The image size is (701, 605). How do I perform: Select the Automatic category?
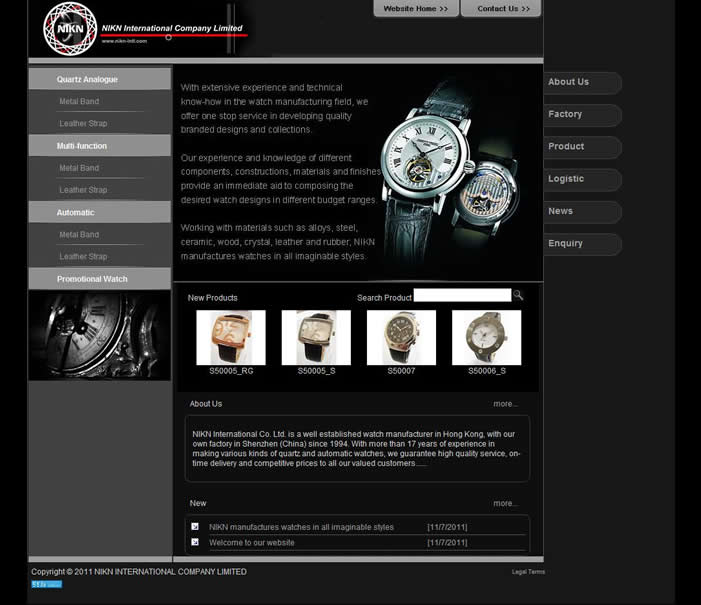click(100, 212)
